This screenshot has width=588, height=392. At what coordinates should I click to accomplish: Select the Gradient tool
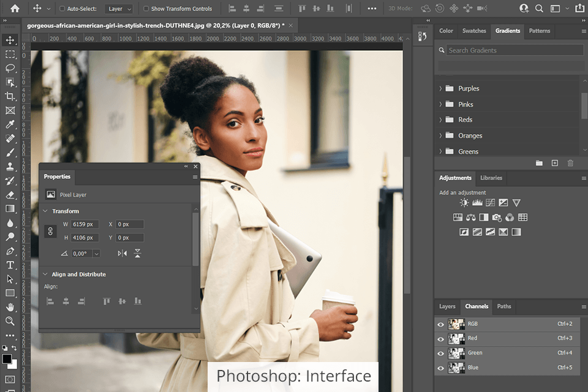(10, 209)
